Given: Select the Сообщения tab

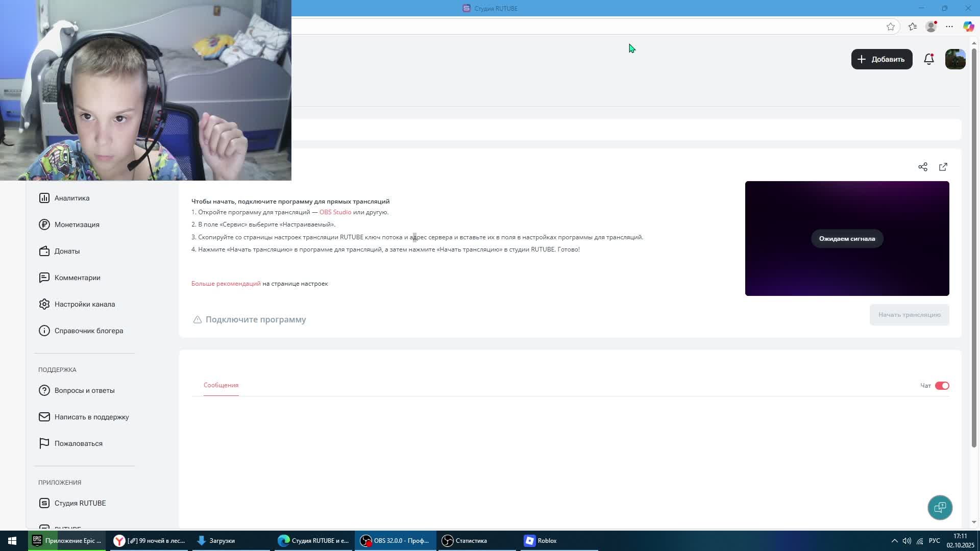Looking at the screenshot, I should [220, 385].
